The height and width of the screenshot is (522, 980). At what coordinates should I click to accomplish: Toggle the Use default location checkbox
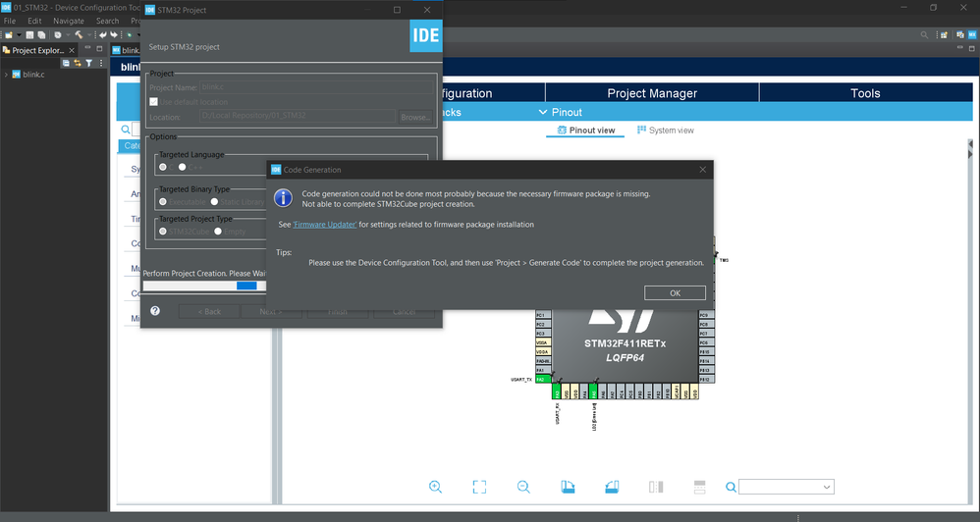153,102
